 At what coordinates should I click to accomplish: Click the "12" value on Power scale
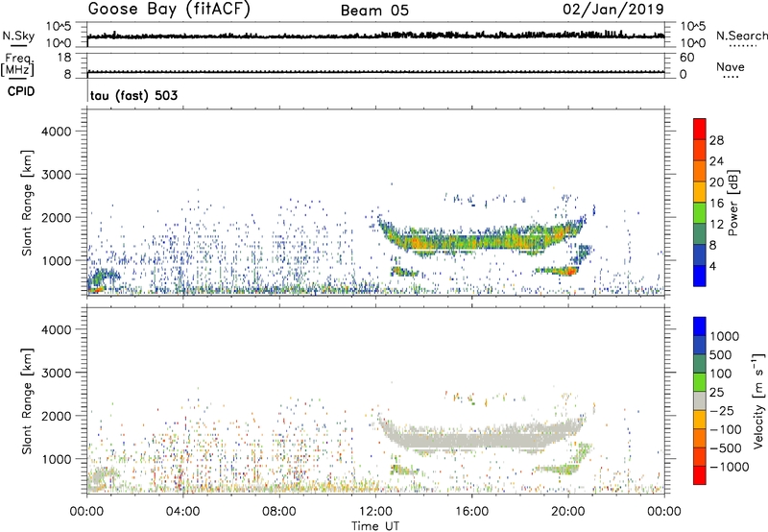(716, 225)
